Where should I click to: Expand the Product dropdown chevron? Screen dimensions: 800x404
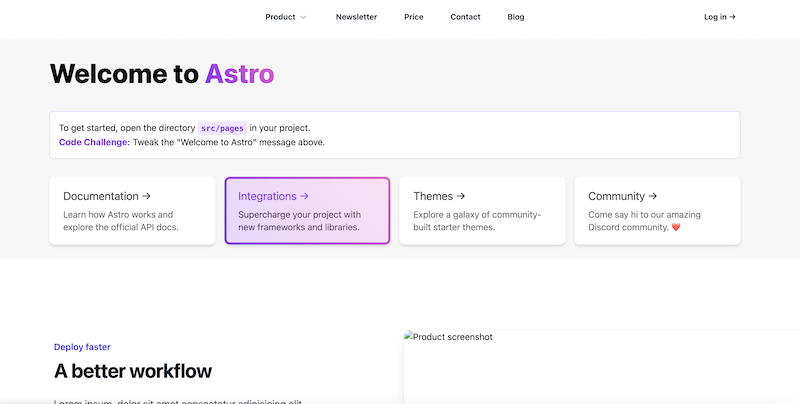point(303,17)
